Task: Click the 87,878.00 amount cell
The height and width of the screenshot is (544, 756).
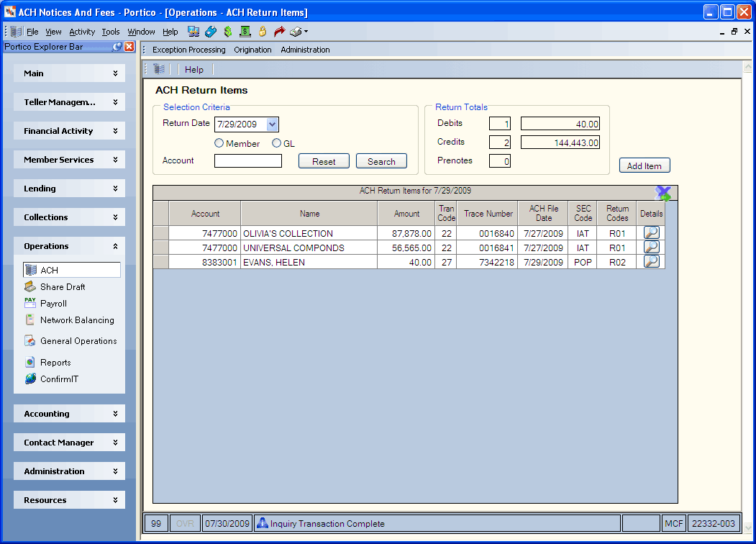Action: point(406,233)
